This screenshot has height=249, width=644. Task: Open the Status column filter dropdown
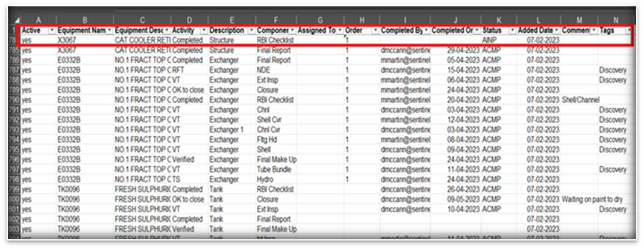(512, 31)
